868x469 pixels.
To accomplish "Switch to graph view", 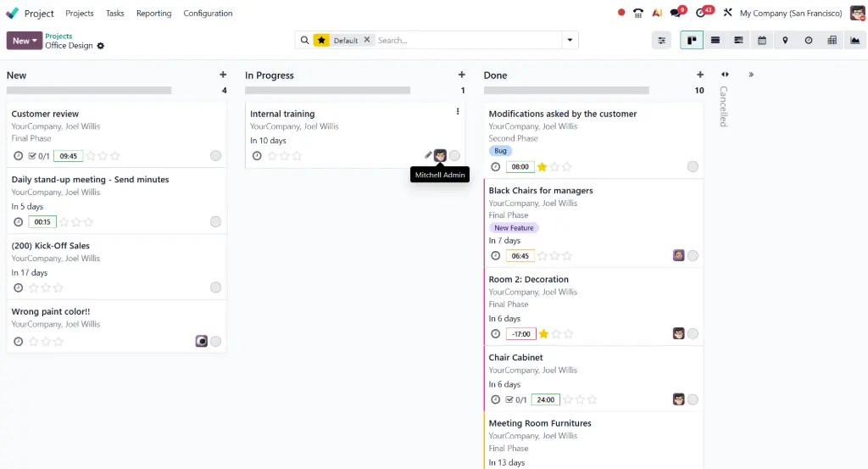I will click(x=854, y=41).
